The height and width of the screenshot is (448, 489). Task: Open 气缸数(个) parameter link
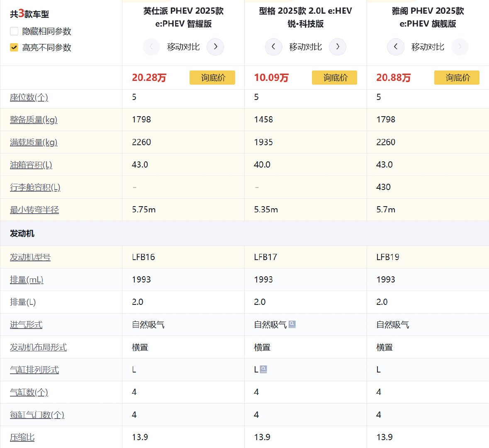[29, 392]
